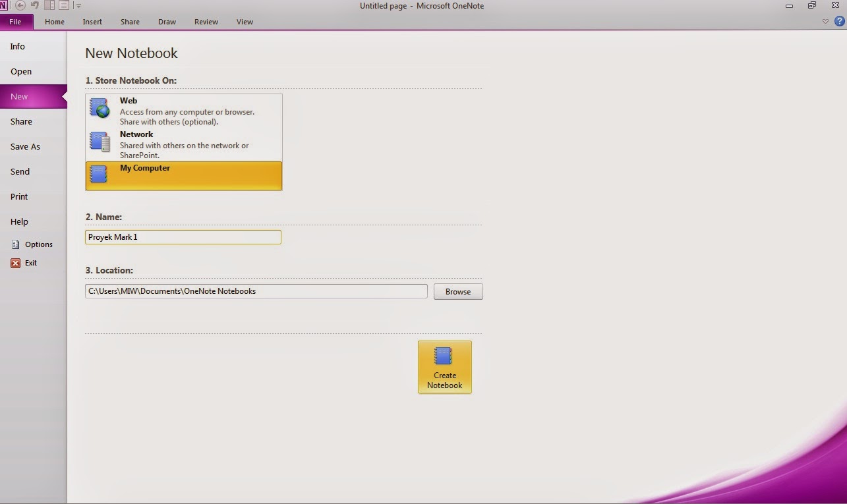Select the Network notebook server icon
This screenshot has width=847, height=504.
point(100,142)
